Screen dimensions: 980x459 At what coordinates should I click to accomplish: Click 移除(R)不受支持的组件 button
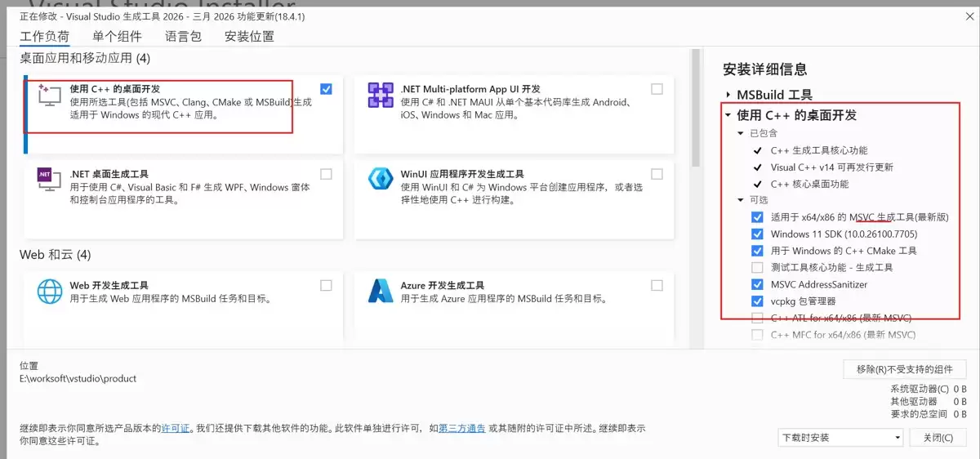tap(905, 369)
